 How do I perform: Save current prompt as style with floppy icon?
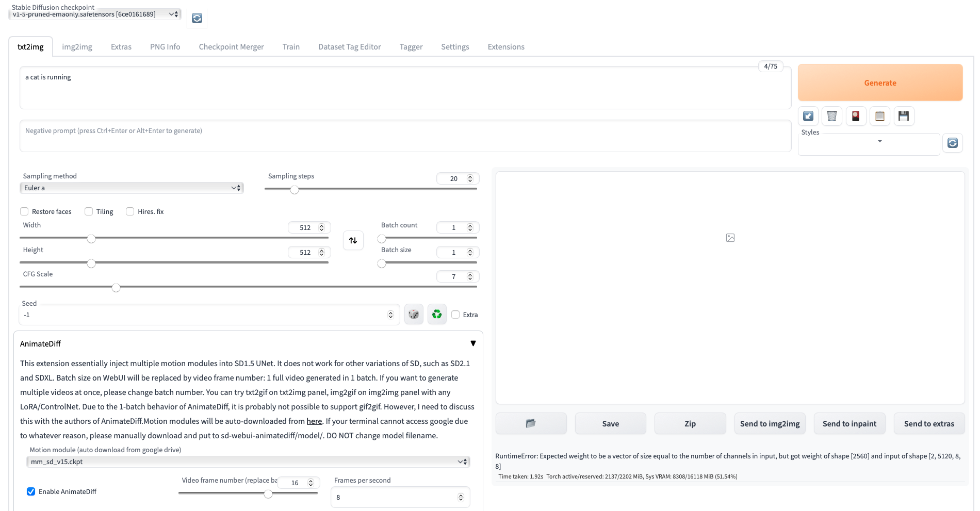[904, 116]
